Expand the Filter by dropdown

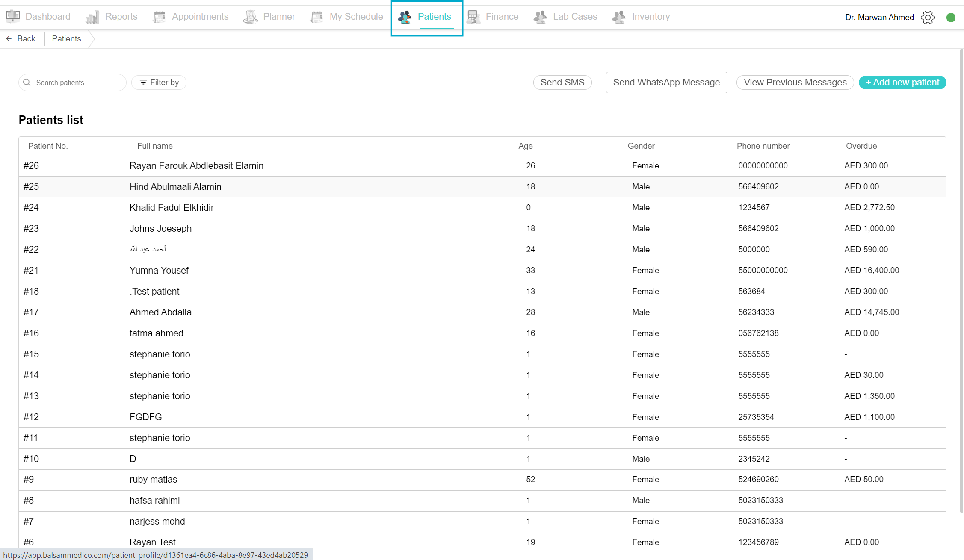coord(159,83)
